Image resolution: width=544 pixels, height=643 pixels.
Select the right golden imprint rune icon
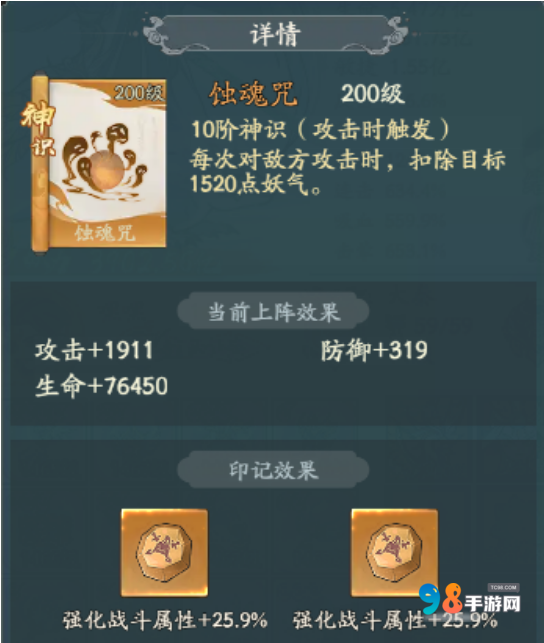click(394, 553)
